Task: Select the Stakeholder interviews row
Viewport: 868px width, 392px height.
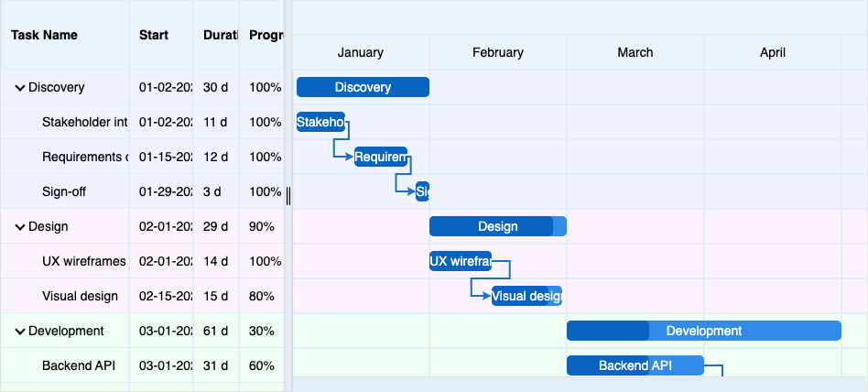Action: coord(84,123)
